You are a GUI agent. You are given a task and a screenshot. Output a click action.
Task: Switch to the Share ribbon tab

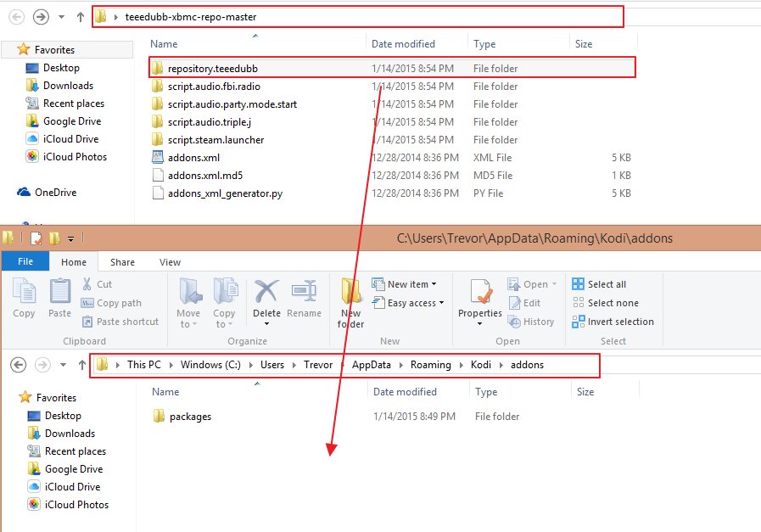tap(122, 262)
